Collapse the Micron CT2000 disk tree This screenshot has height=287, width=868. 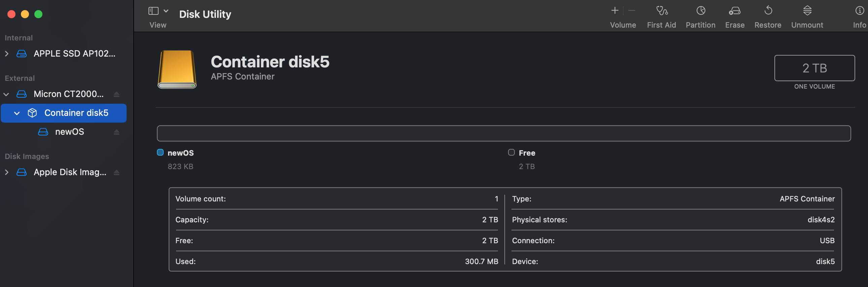(6, 94)
